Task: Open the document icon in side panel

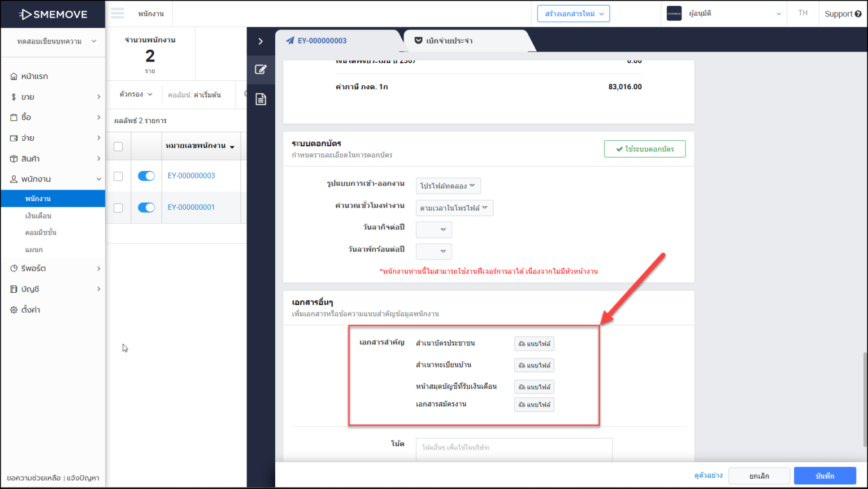Action: pos(261,99)
